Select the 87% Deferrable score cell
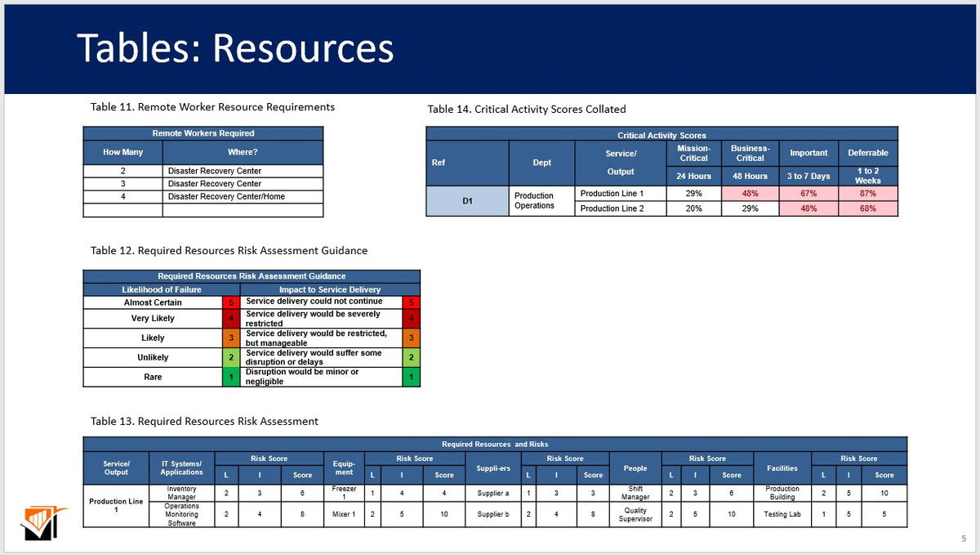The image size is (980, 555). pyautogui.click(x=868, y=194)
